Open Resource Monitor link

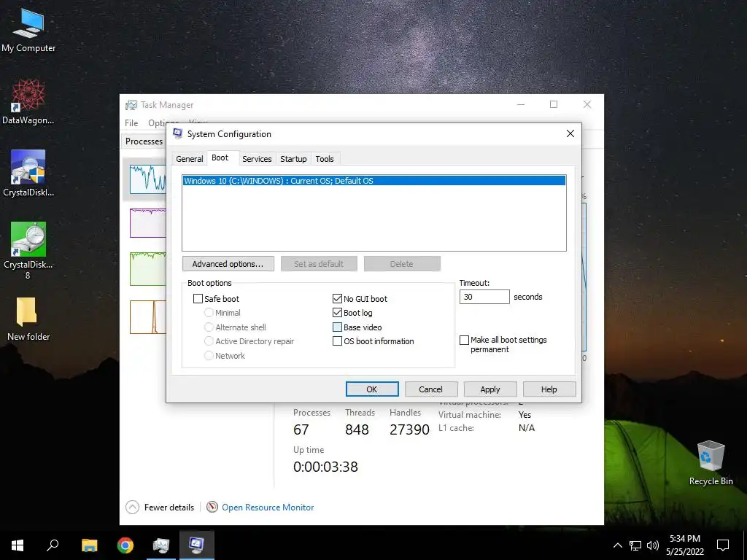click(268, 507)
